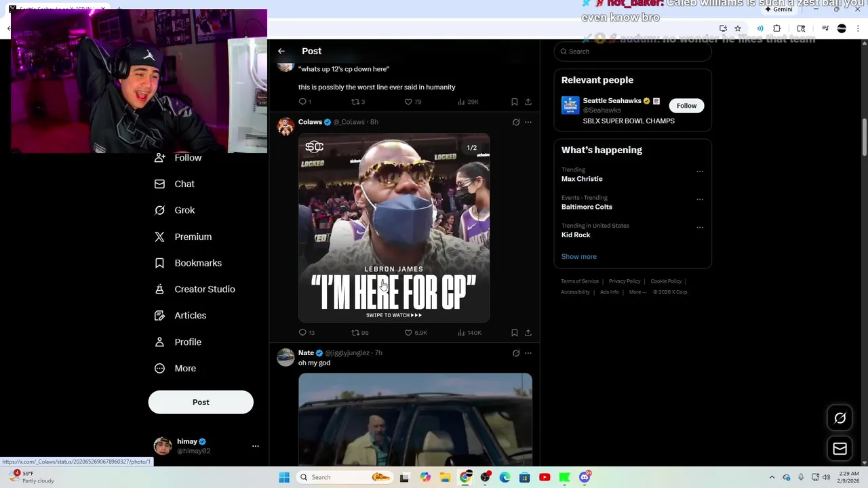The width and height of the screenshot is (868, 488).
Task: Repost the post with 3 reposts
Action: click(x=357, y=102)
